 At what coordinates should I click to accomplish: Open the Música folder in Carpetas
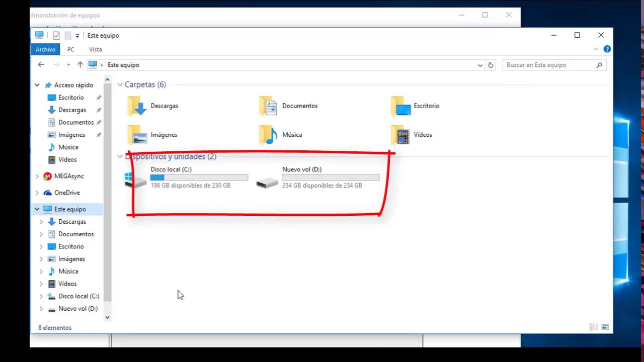pyautogui.click(x=280, y=135)
